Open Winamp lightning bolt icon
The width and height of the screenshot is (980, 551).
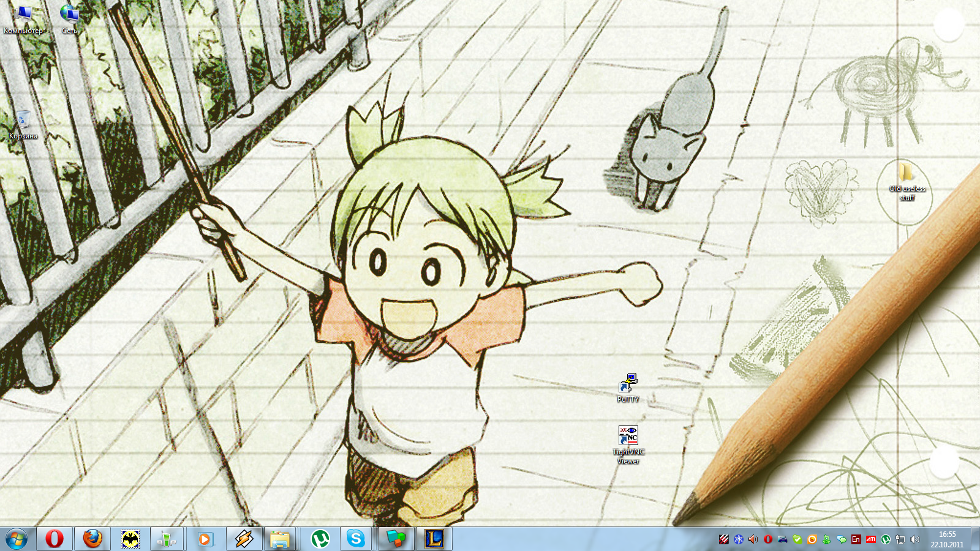244,539
